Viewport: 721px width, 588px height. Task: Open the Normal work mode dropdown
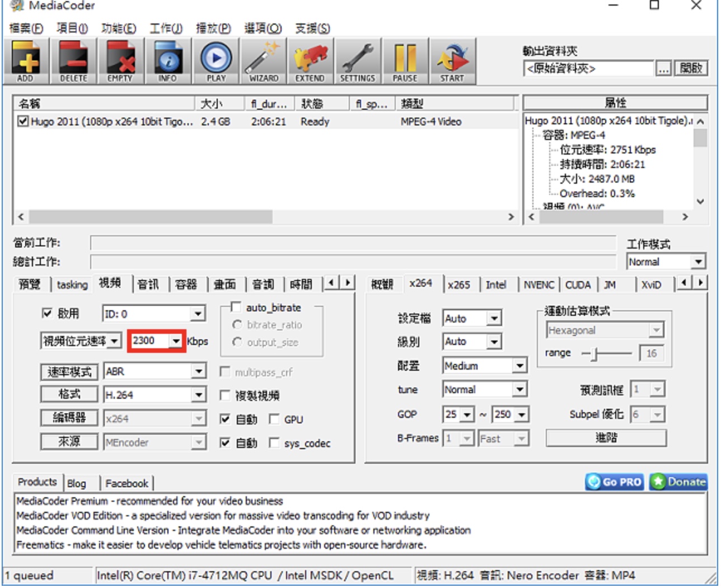click(666, 262)
